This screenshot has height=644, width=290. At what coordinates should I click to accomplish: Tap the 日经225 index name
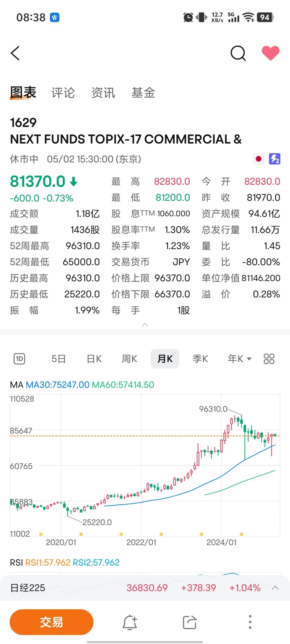[28, 588]
